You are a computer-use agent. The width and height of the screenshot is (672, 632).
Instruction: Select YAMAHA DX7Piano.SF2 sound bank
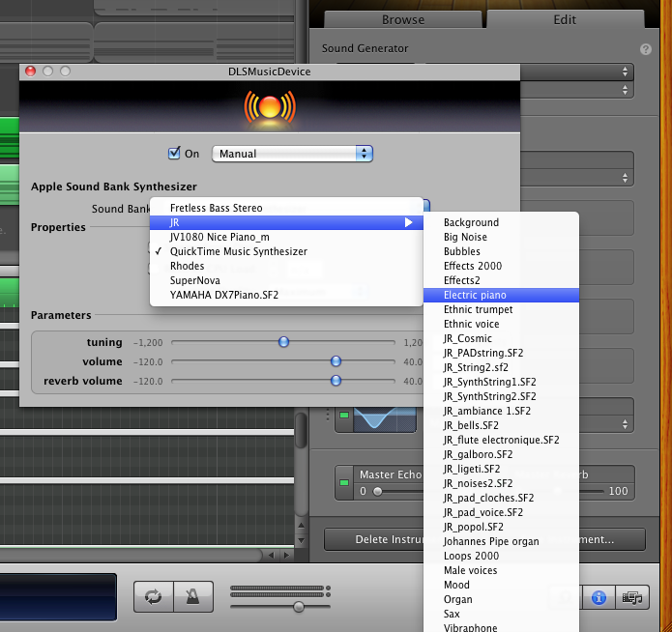pyautogui.click(x=286, y=295)
